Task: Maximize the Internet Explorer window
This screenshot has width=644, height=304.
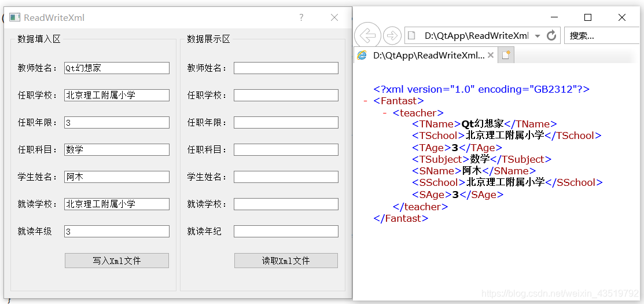Action: click(588, 17)
